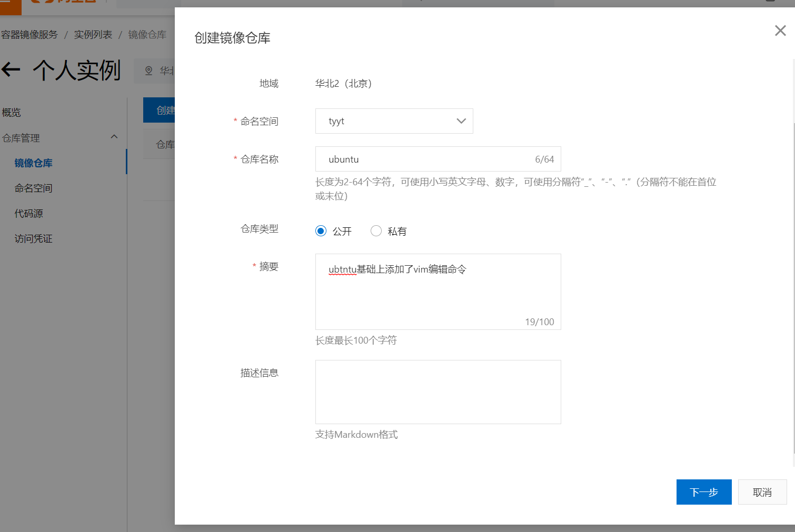Screen dimensions: 795x532
Task: Open the namespace dropdown showing tyyt
Action: (x=394, y=121)
